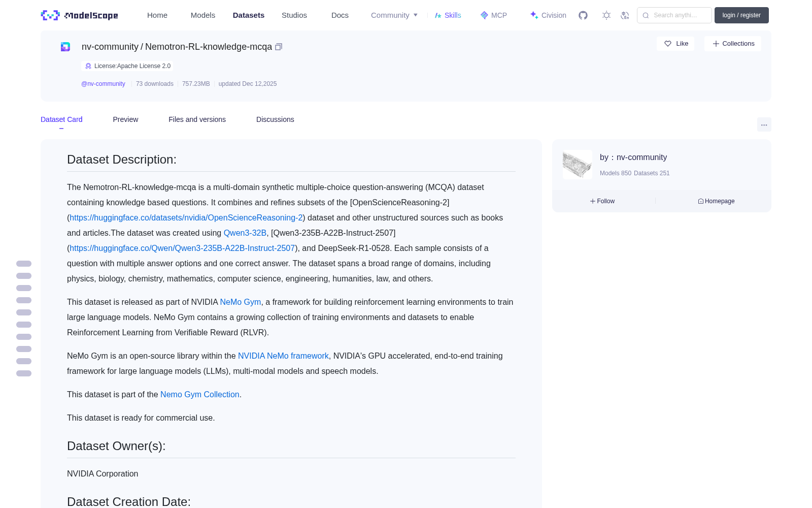Click the Civision sparkle icon
Image resolution: width=812 pixels, height=508 pixels.
pyautogui.click(x=534, y=15)
